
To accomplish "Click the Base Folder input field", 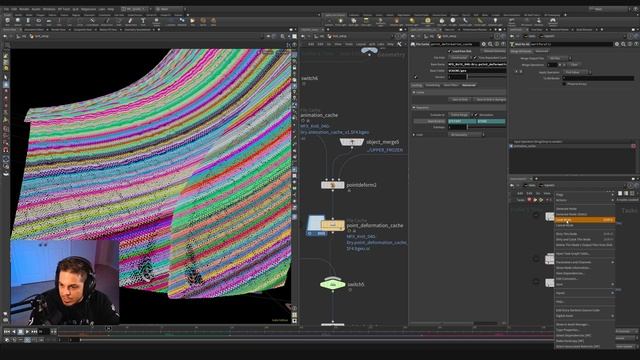I will click(x=477, y=71).
